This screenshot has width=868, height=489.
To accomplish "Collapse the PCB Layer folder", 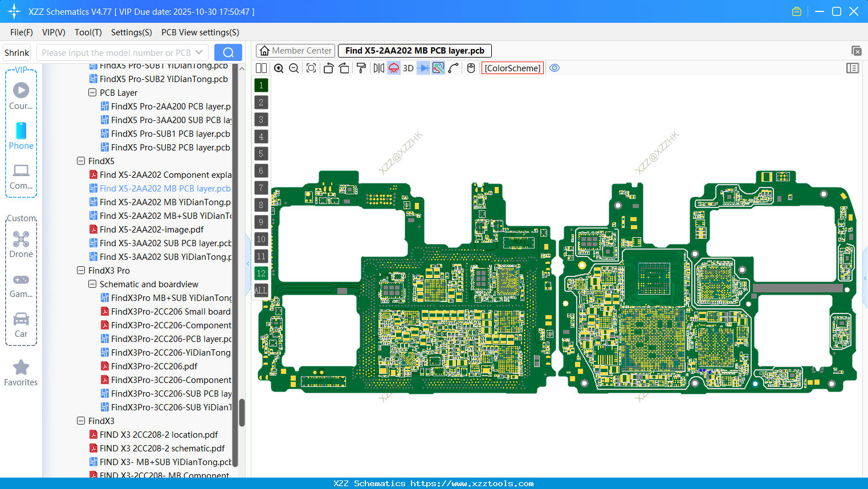I will tap(92, 92).
